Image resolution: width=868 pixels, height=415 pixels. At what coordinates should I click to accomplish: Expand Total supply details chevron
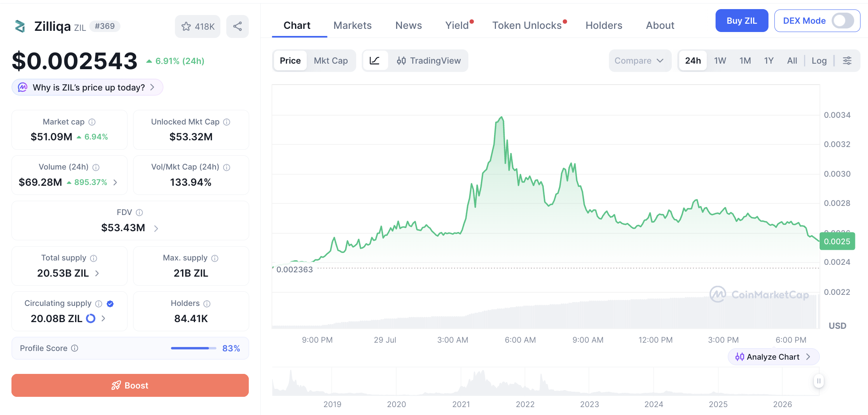(x=97, y=273)
